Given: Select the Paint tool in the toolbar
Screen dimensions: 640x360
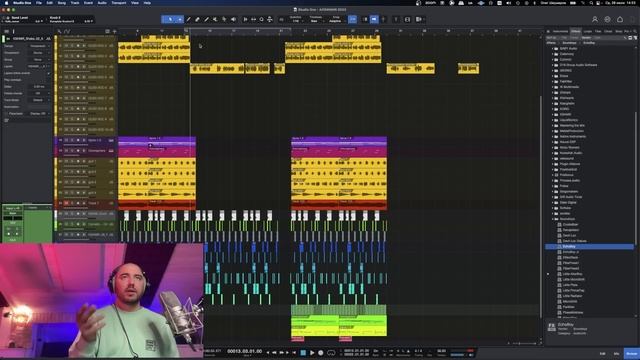Looking at the screenshot, I should click(207, 19).
